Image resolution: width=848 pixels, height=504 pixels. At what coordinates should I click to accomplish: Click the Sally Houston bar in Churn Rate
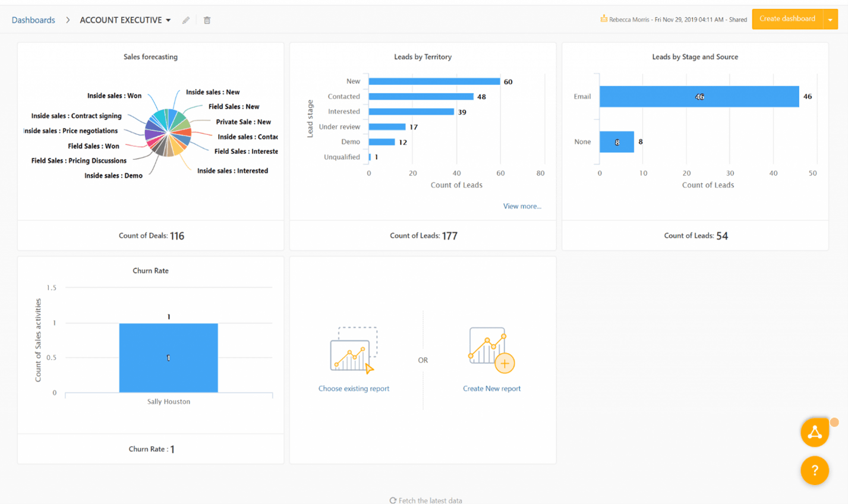(x=169, y=358)
